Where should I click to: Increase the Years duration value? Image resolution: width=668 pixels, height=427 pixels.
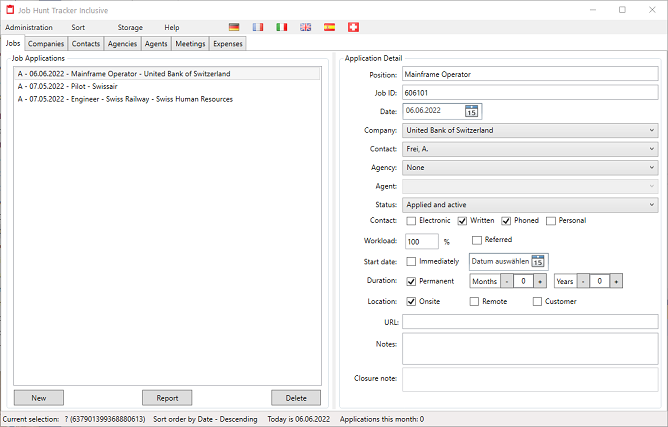616,281
